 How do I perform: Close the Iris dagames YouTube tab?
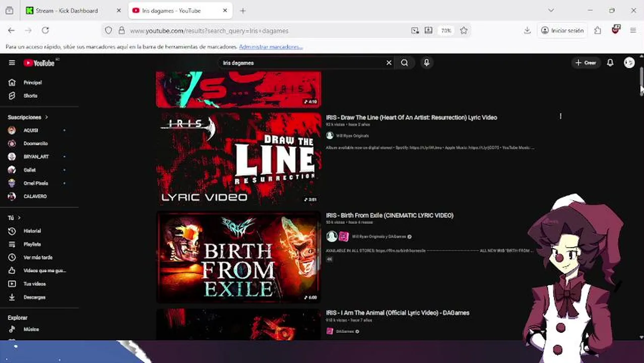coord(225,10)
